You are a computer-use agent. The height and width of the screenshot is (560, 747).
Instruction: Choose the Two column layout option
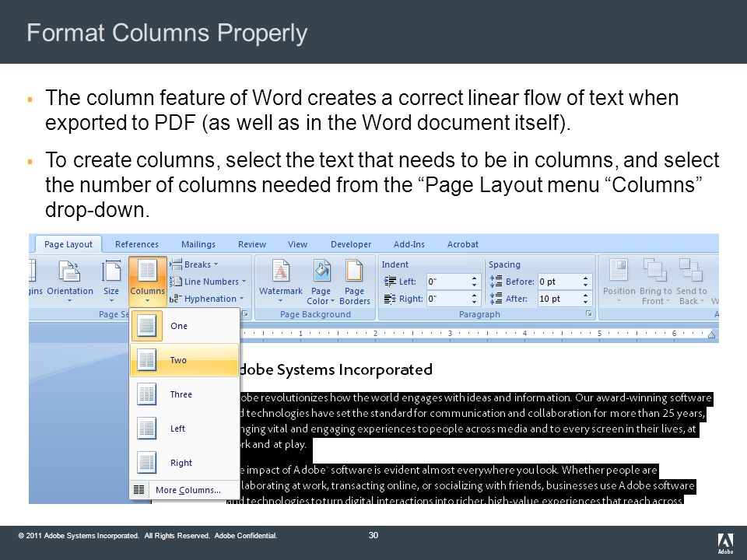tap(184, 360)
